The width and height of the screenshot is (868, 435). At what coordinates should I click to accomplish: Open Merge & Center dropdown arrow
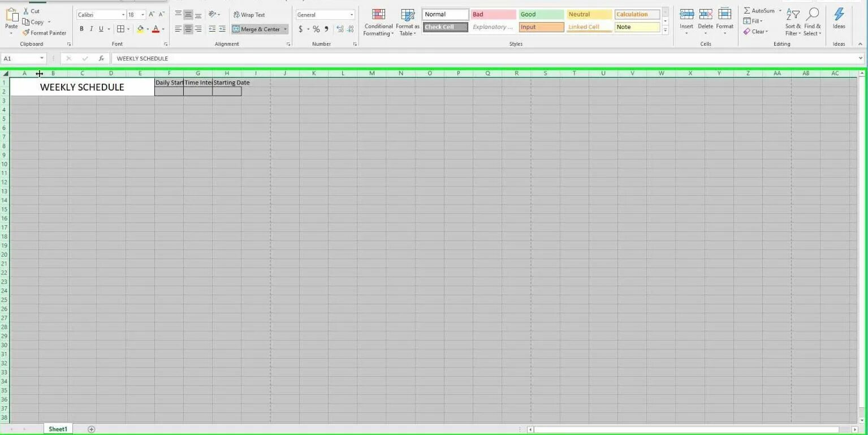point(285,29)
